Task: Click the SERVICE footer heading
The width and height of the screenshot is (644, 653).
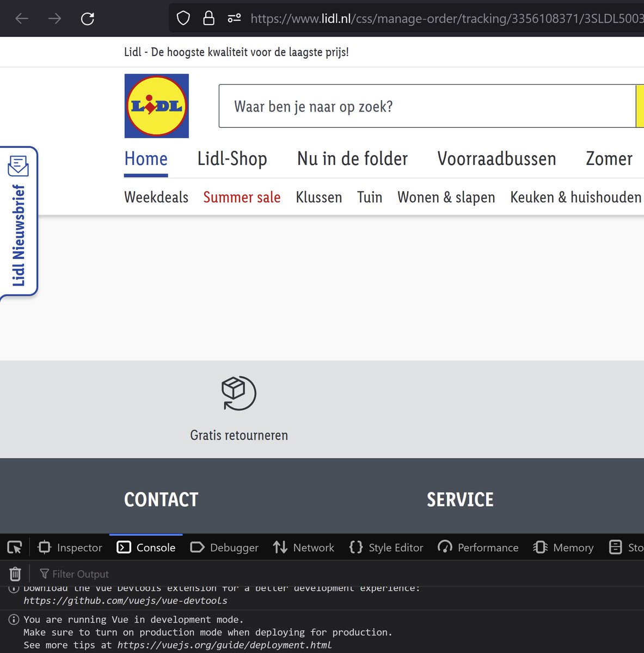Action: [460, 500]
